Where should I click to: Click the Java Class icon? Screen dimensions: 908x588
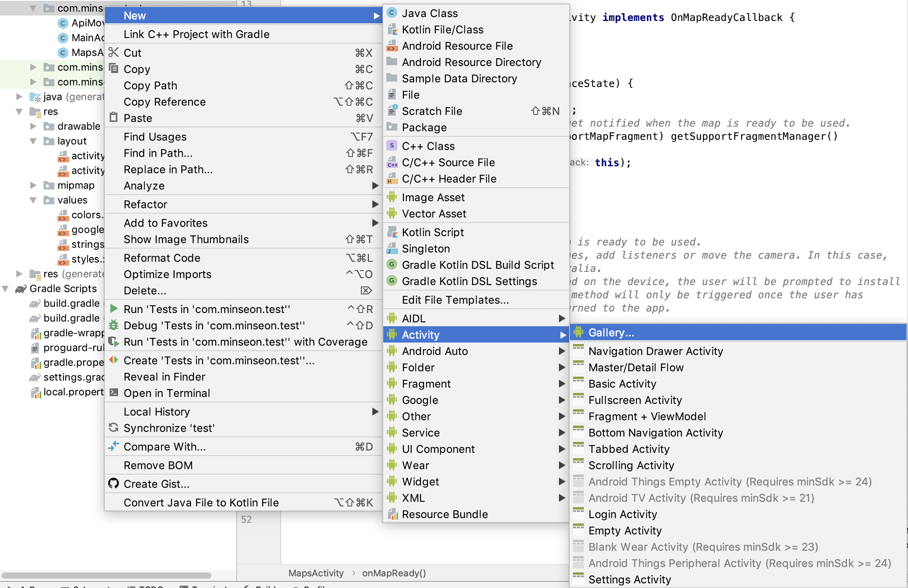click(392, 13)
